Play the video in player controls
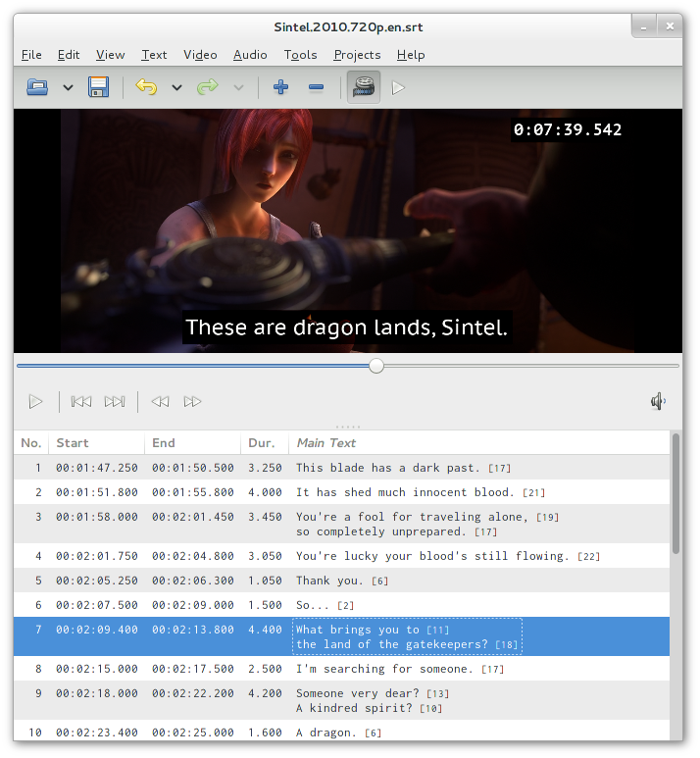This screenshot has height=758, width=700. [35, 402]
